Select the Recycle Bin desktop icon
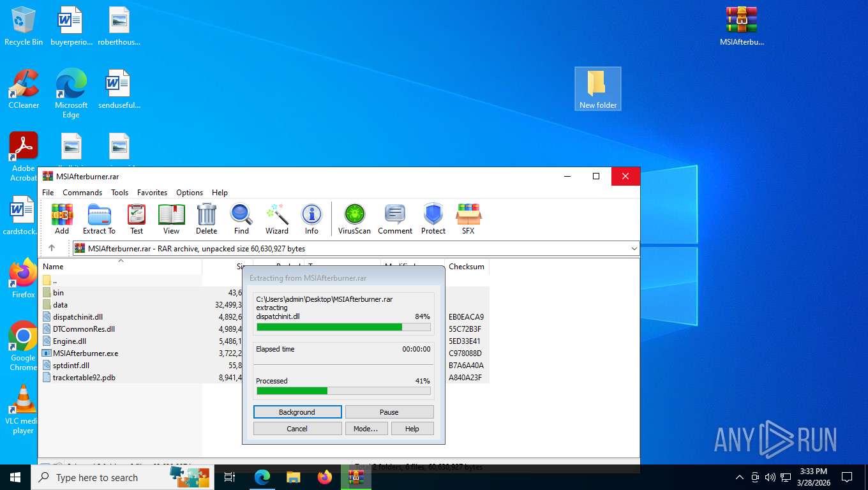 24,26
